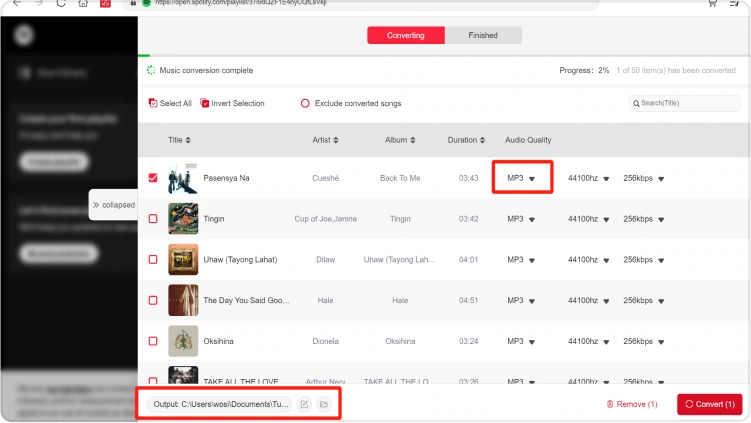This screenshot has height=423, width=751.
Task: Click the Spotify logo in sidebar
Action: 23,35
